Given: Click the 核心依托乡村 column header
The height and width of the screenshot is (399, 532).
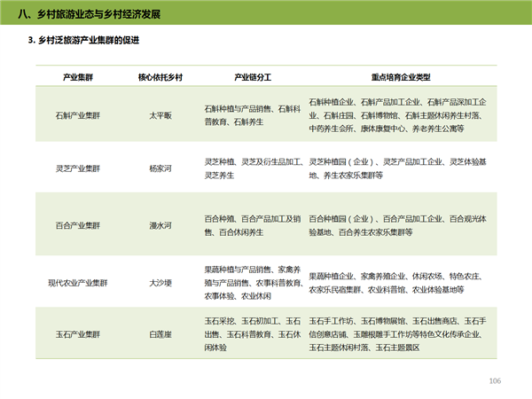Looking at the screenshot, I should (x=160, y=78).
